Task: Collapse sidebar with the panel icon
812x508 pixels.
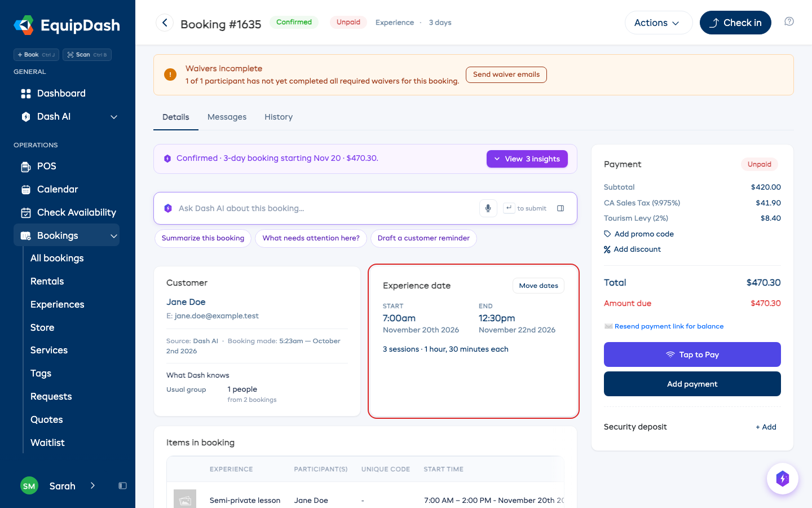Action: (x=122, y=486)
